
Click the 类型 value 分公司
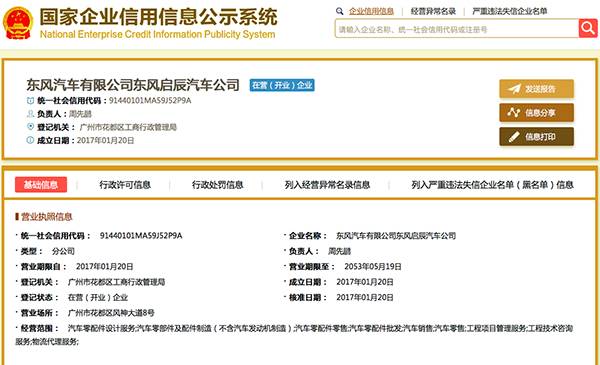tap(63, 251)
